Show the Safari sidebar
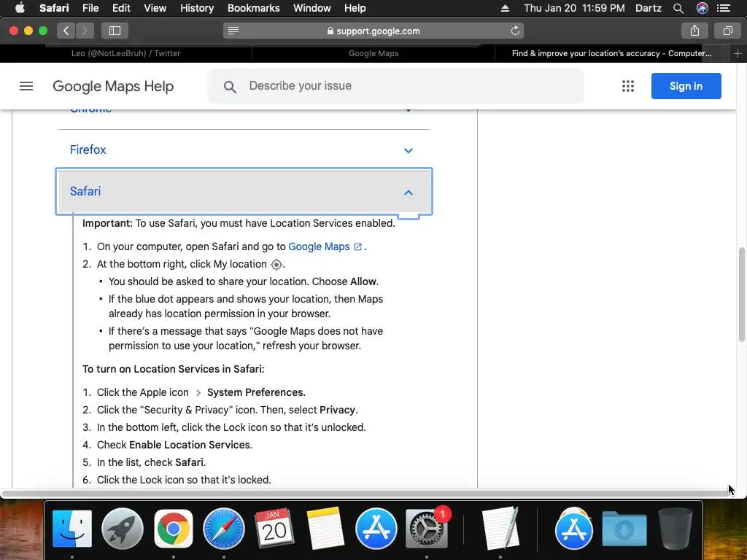Image resolution: width=747 pixels, height=560 pixels. tap(115, 31)
